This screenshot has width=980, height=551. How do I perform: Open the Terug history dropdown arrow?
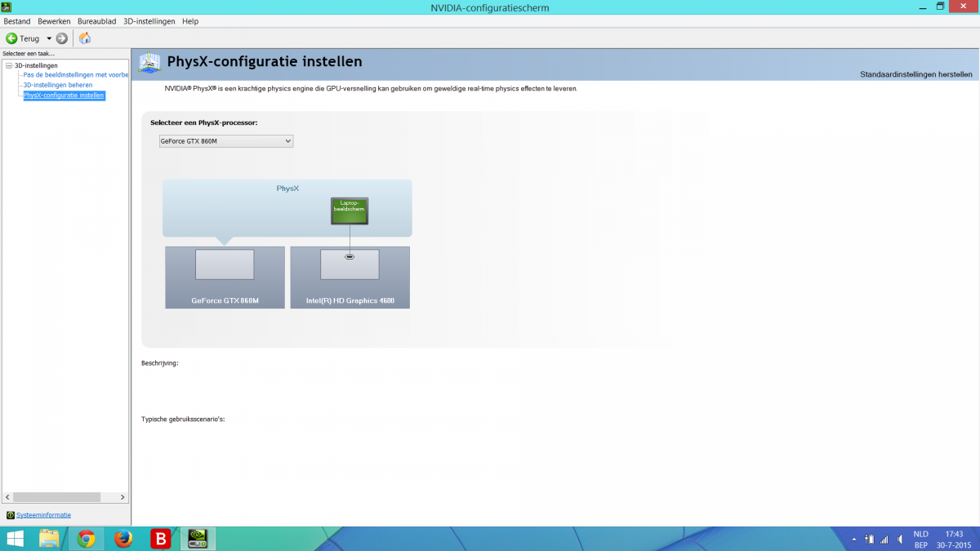pyautogui.click(x=49, y=38)
